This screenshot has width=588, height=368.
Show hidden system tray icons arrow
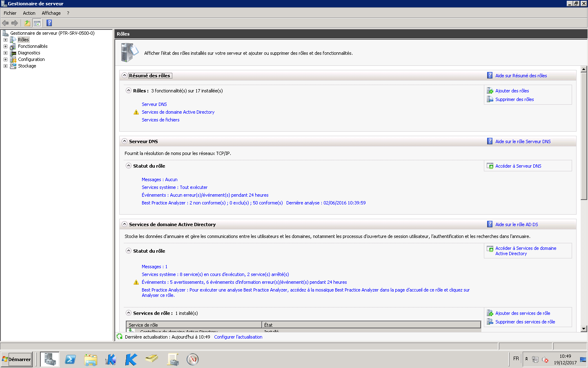(x=527, y=359)
